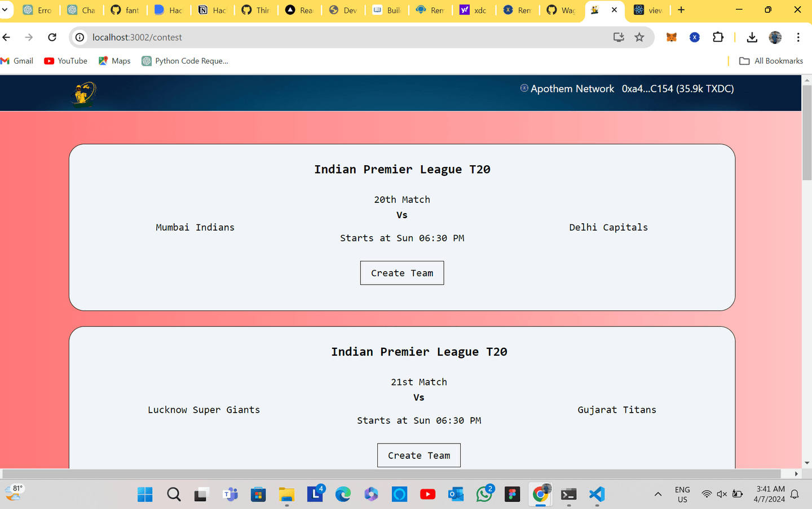The image size is (812, 509).
Task: Switch to the 'xdc' Yahoo tab
Action: click(x=474, y=10)
